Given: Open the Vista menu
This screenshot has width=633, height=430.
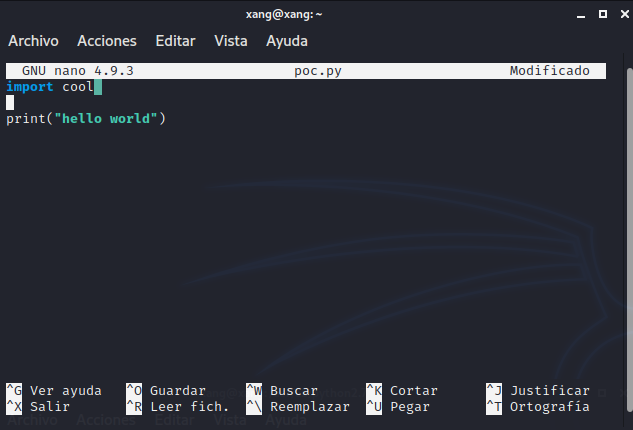Looking at the screenshot, I should (231, 41).
